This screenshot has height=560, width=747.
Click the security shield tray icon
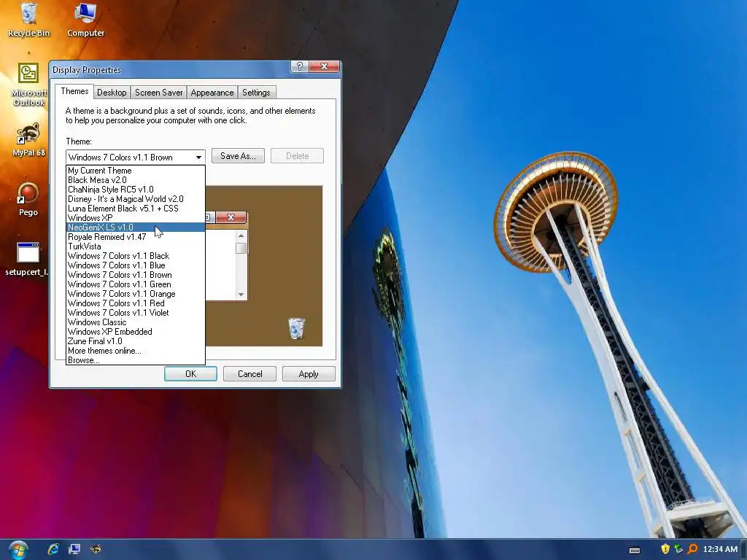665,549
